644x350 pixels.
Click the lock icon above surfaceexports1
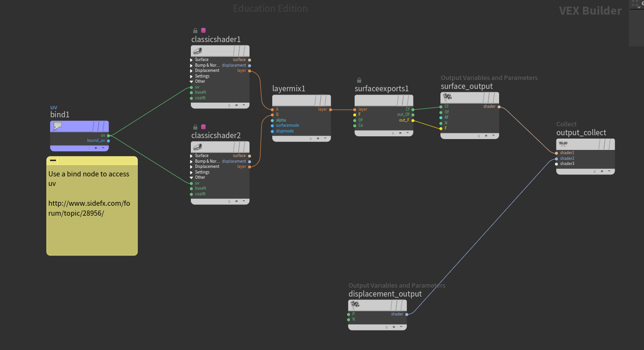tap(359, 80)
